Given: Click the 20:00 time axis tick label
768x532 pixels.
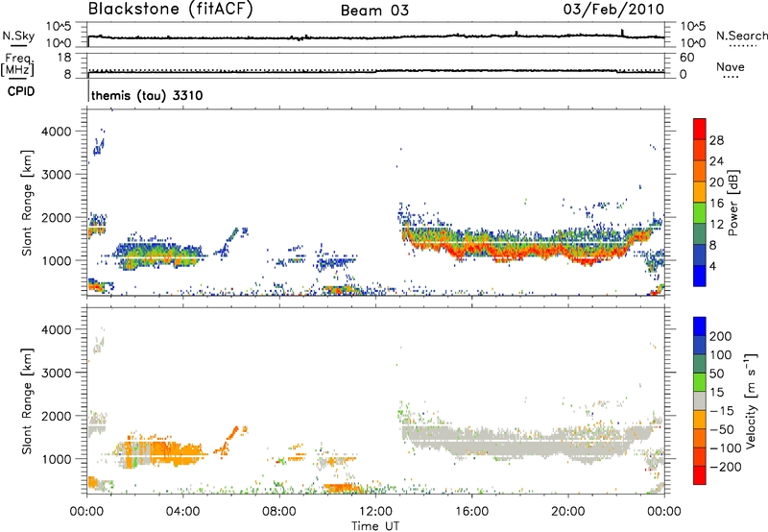Looking at the screenshot, I should tap(567, 512).
